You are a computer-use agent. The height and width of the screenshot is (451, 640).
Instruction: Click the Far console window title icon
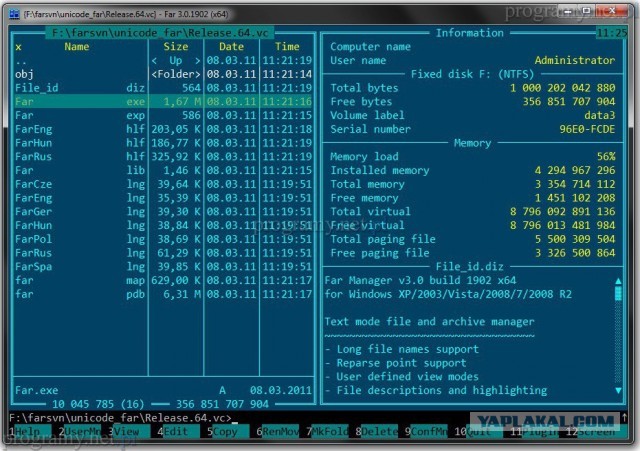[x=14, y=14]
